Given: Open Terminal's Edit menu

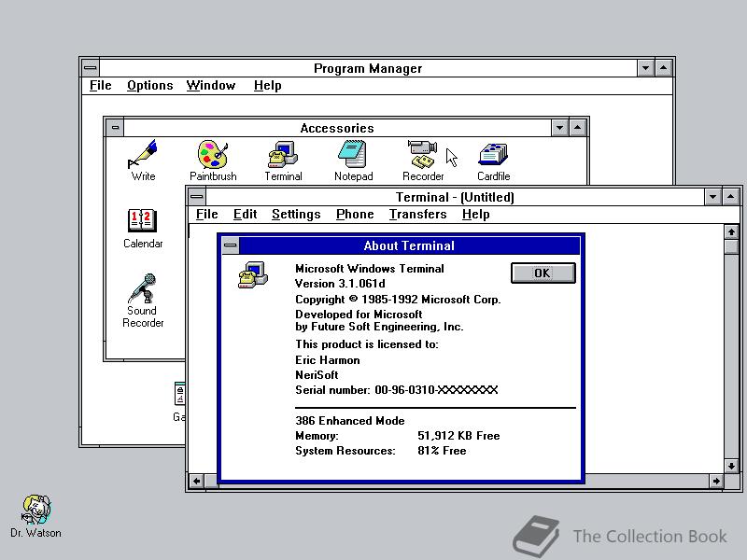Looking at the screenshot, I should click(245, 215).
